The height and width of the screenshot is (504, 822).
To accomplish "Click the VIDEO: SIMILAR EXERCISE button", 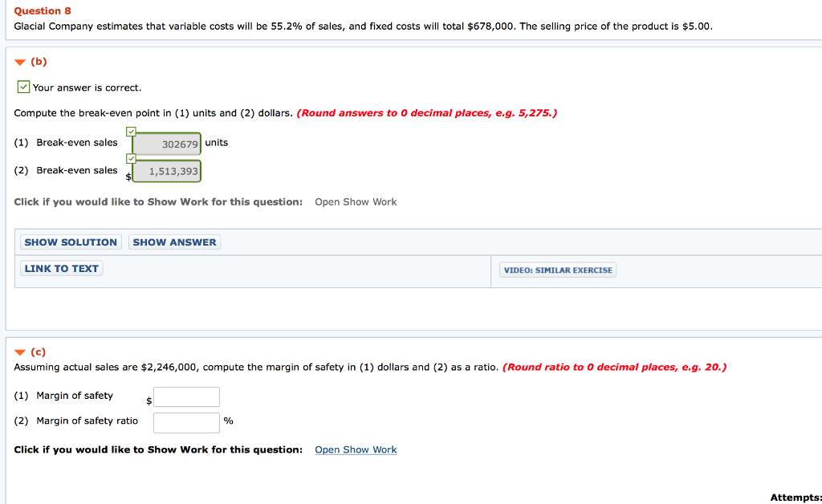I will pyautogui.click(x=557, y=270).
